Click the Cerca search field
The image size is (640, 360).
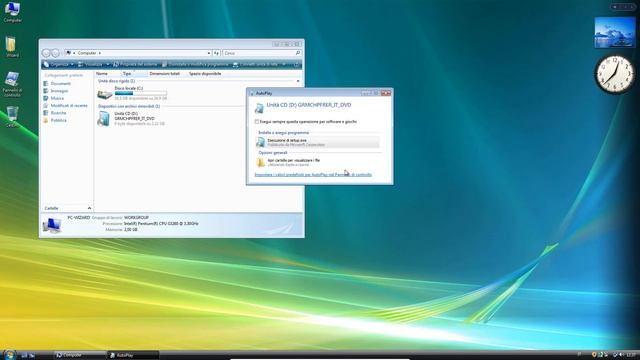258,53
